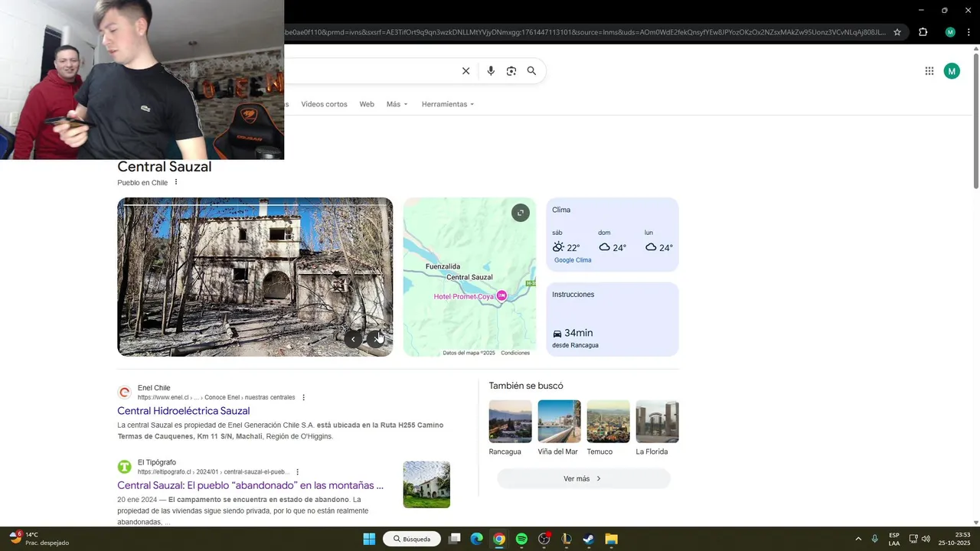The image size is (980, 551).
Task: Click the taskbar Búsqueda search box
Action: [412, 539]
